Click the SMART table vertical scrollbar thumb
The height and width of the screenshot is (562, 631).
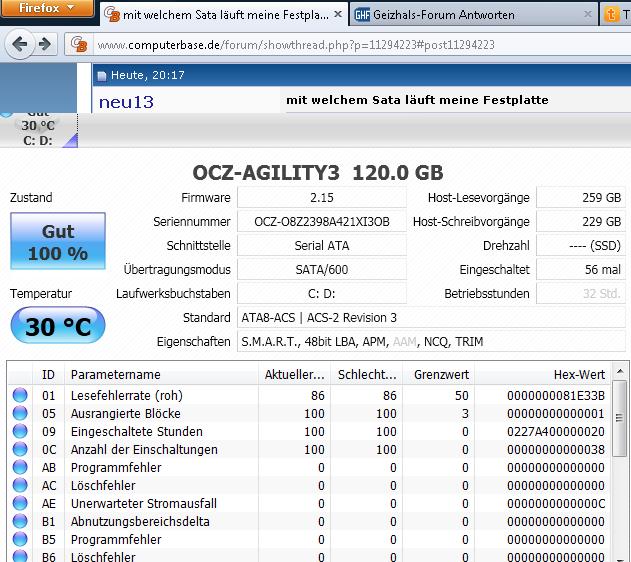620,418
